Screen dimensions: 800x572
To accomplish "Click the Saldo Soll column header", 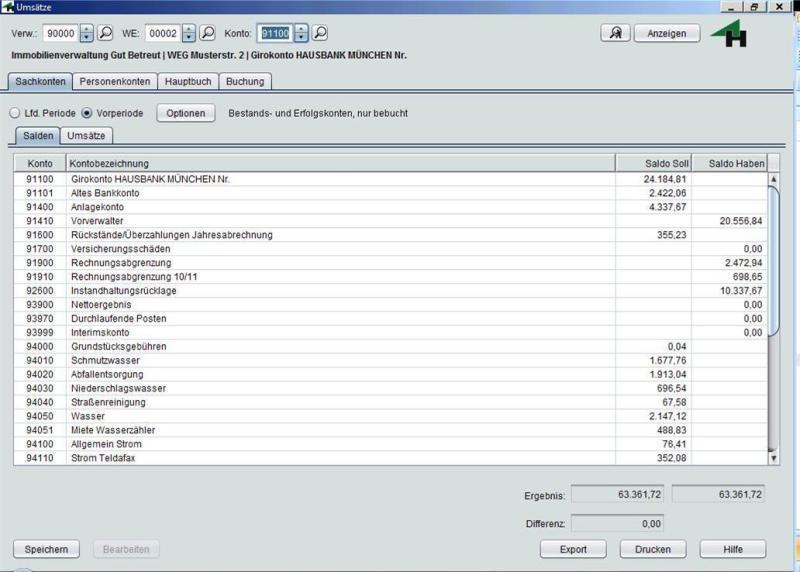I will pos(653,163).
